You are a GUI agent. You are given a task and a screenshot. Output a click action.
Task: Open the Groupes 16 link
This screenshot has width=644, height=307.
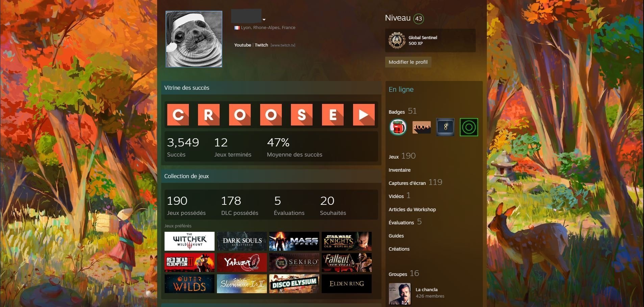tap(404, 274)
